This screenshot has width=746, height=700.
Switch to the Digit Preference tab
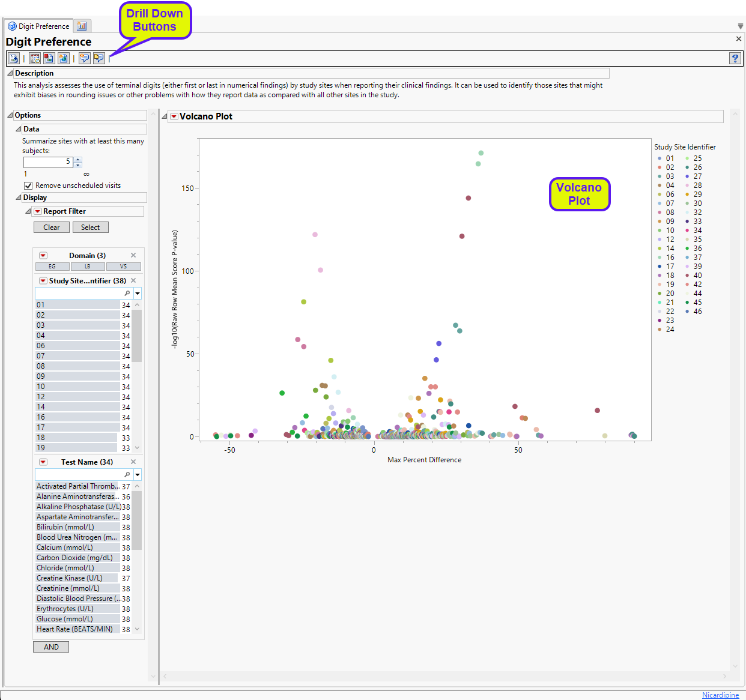[x=39, y=26]
